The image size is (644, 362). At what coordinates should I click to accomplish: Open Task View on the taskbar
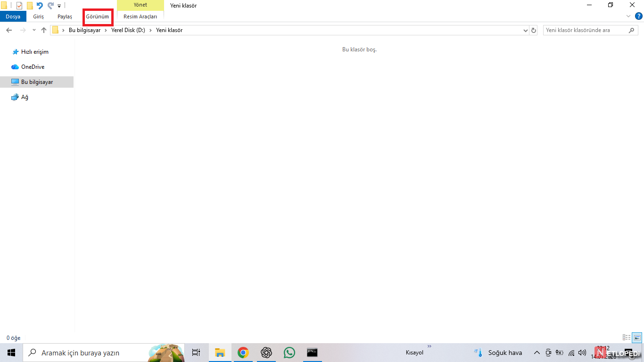tap(196, 353)
